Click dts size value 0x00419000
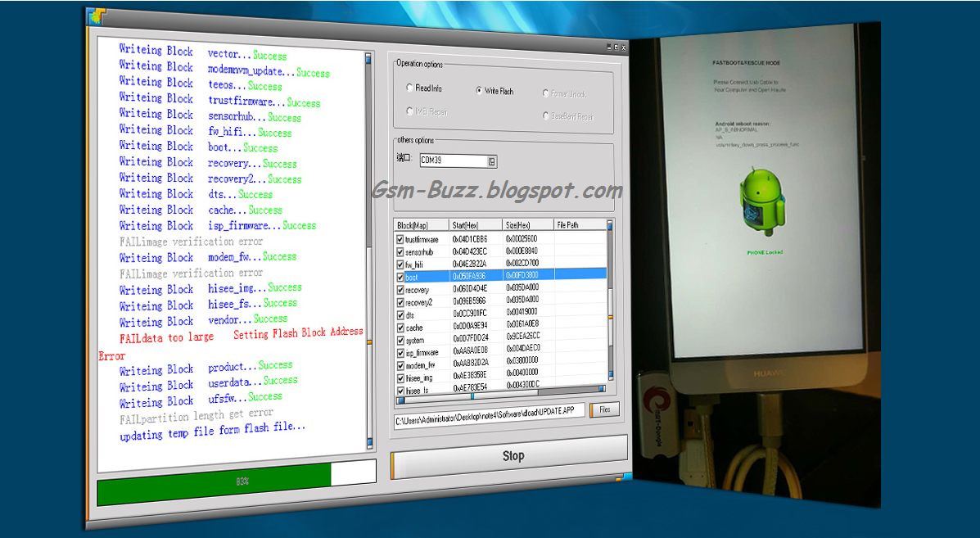This screenshot has height=538, width=980. coord(522,312)
